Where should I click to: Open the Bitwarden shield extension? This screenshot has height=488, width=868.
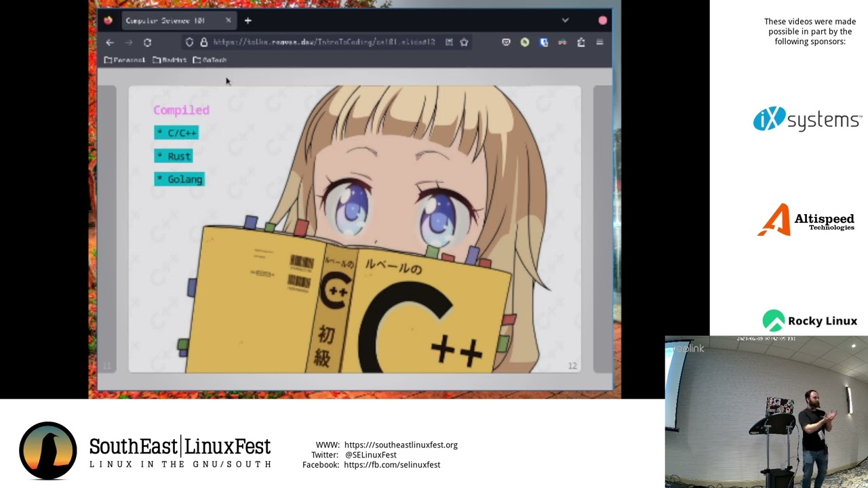(544, 42)
